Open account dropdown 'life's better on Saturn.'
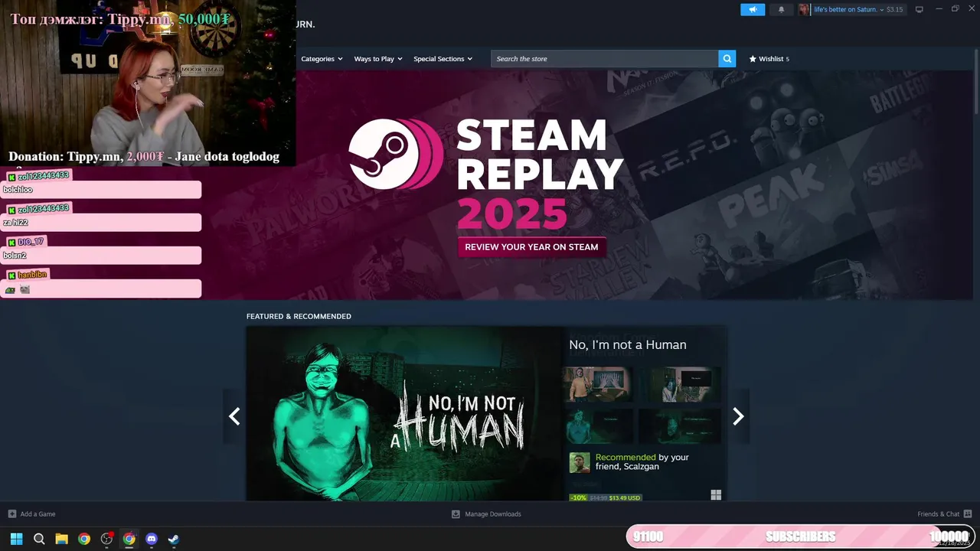Image resolution: width=980 pixels, height=551 pixels. pos(848,9)
